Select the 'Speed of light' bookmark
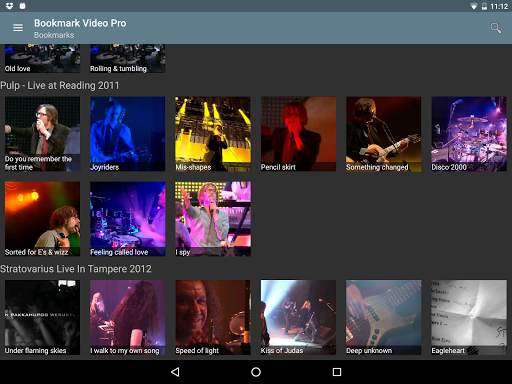Screen dimensions: 512x384 (x=213, y=317)
